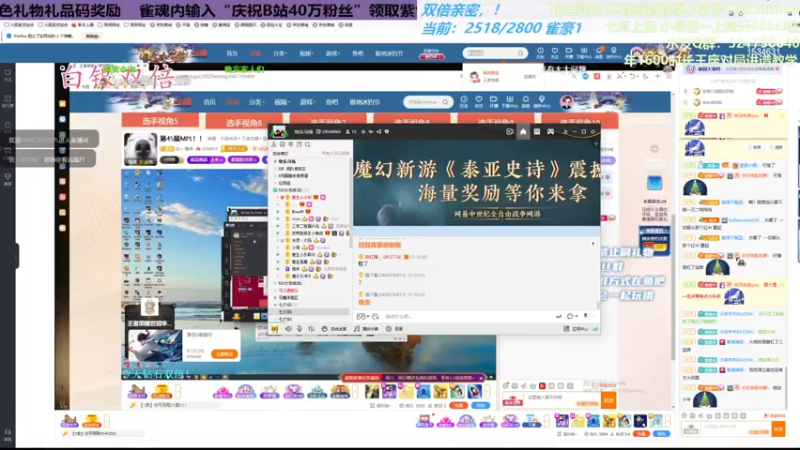Open 首页 in the inner streamed Douyu page
The image size is (800, 450).
point(210,102)
